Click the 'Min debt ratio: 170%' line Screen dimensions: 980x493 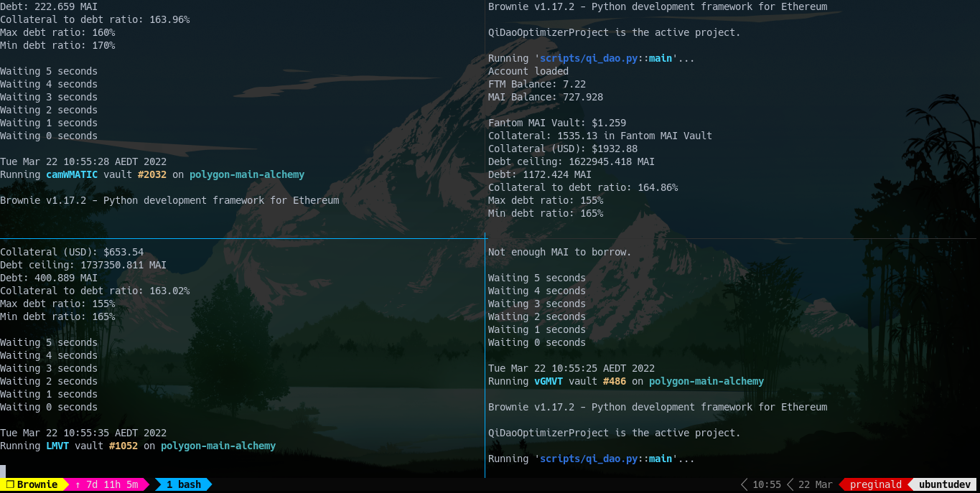coord(57,45)
